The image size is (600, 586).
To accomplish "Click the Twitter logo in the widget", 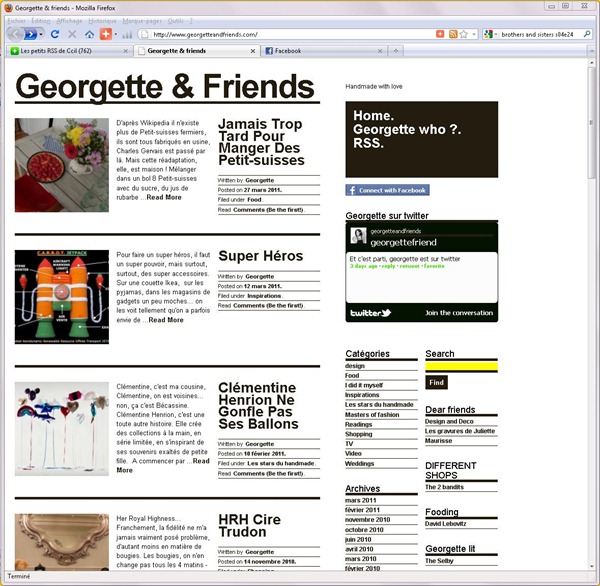I will pyautogui.click(x=370, y=313).
